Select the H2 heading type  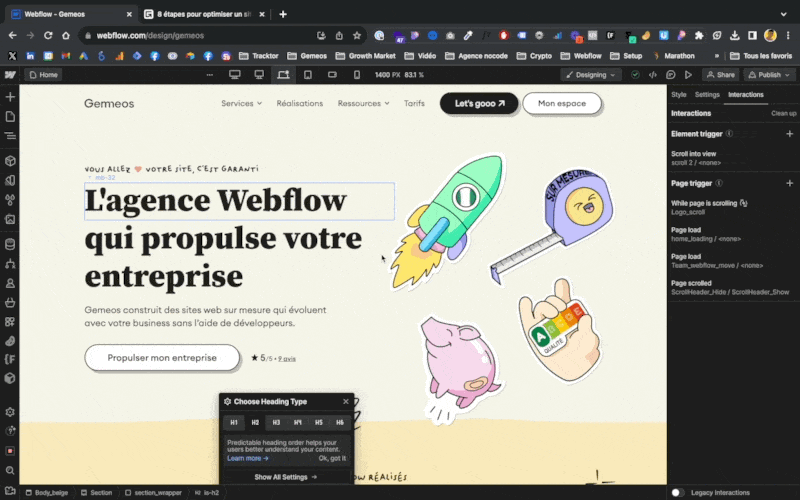255,422
